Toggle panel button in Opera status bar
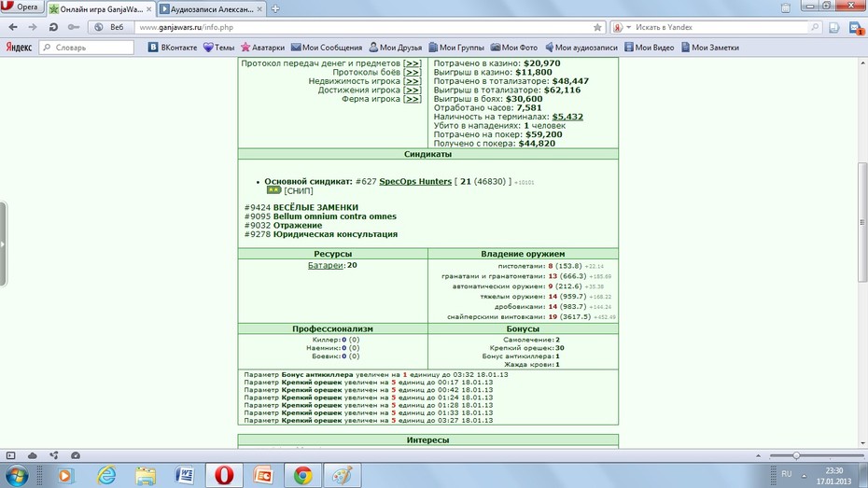This screenshot has height=488, width=868. (10, 455)
